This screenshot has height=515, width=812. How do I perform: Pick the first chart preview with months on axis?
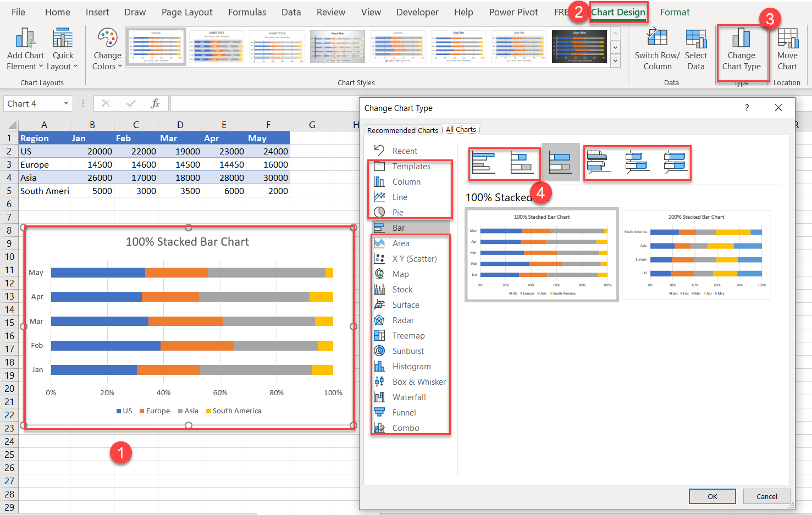(x=542, y=254)
